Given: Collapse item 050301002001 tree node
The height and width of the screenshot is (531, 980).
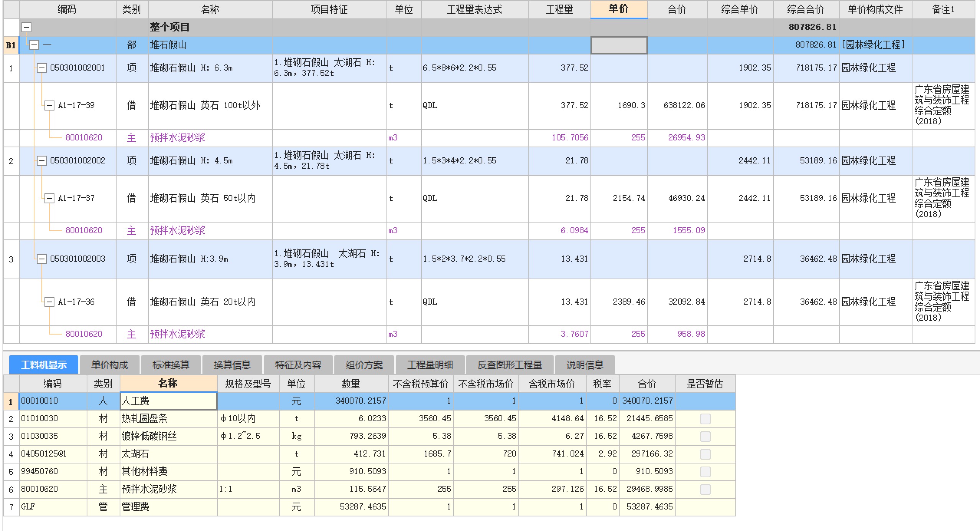Looking at the screenshot, I should point(41,68).
